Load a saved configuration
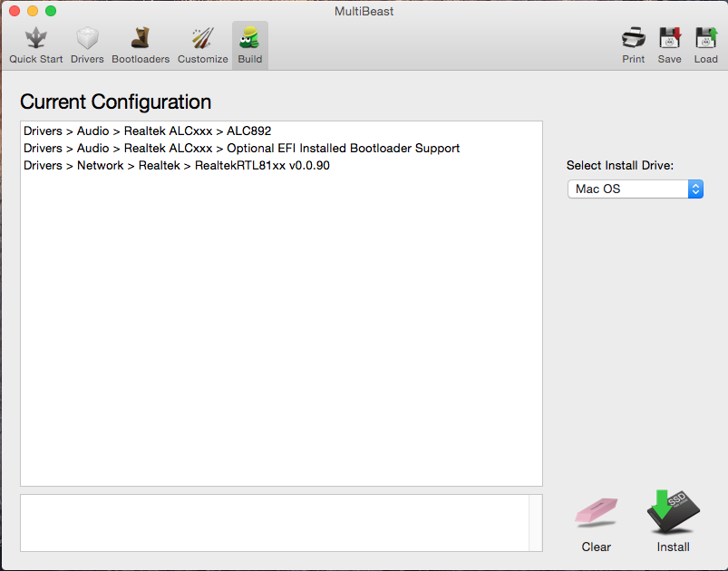This screenshot has width=728, height=571. 706,44
